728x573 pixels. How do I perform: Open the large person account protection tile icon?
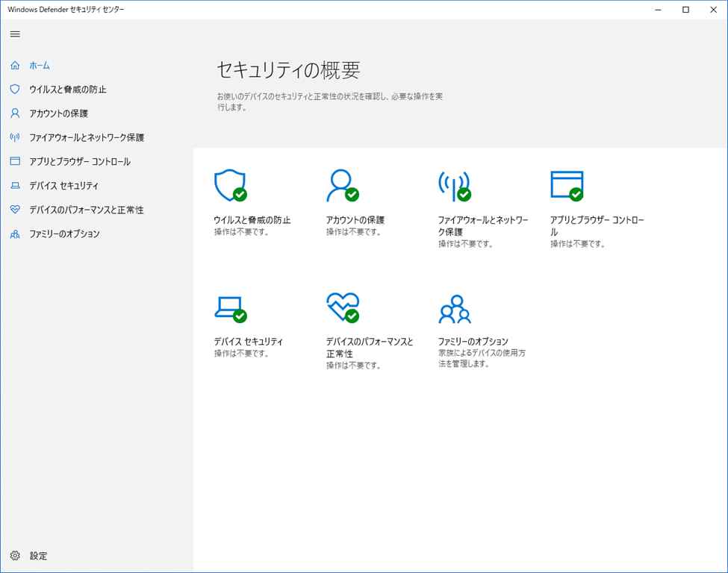point(343,185)
